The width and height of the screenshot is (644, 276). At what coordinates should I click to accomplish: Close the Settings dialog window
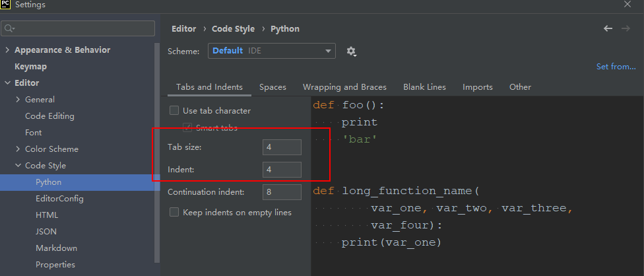click(627, 5)
